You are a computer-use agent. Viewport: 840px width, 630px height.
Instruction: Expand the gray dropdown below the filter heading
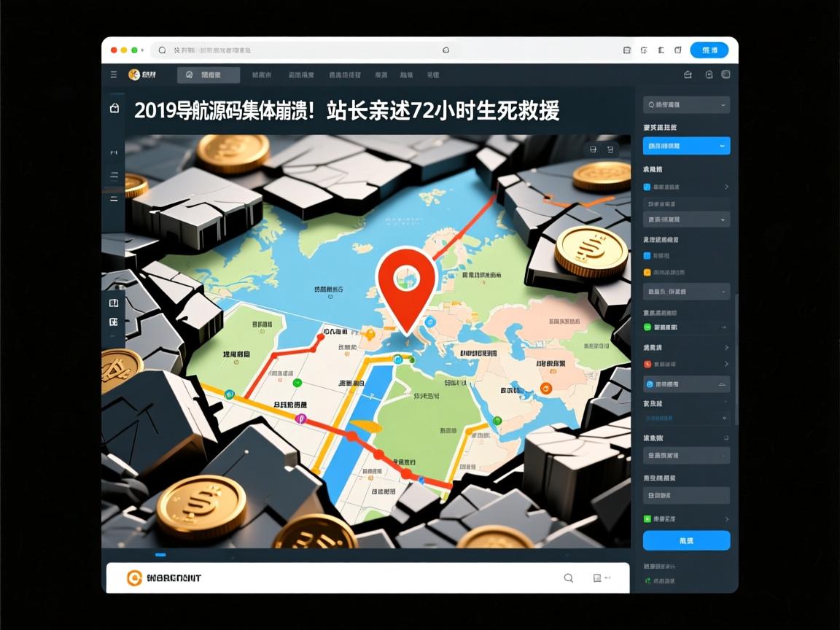[685, 218]
